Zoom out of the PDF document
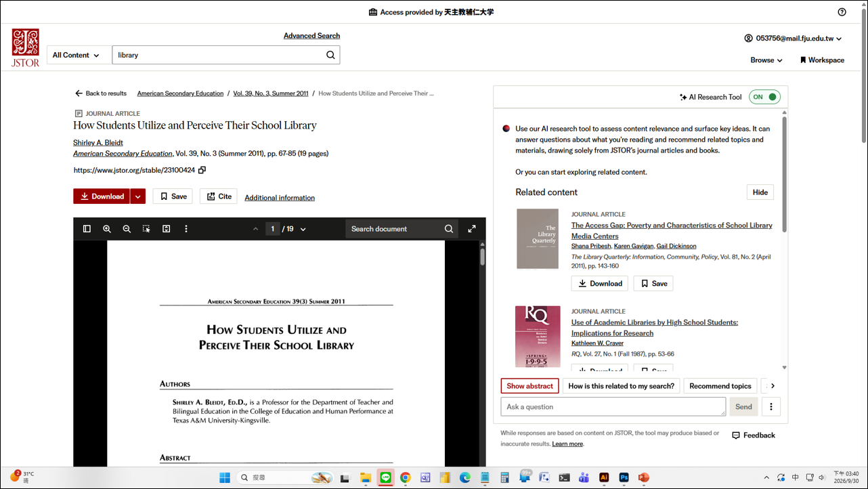The height and width of the screenshot is (489, 868). coord(127,229)
